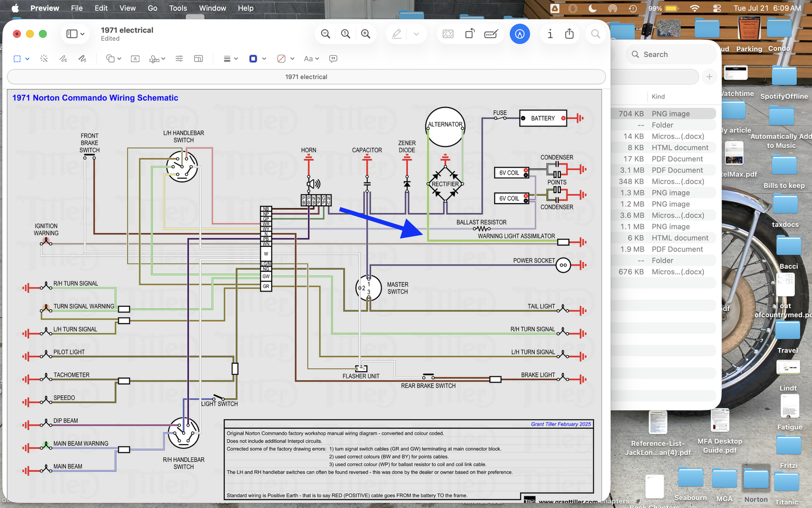
Task: Choose the Sketch tool
Action: pos(63,59)
